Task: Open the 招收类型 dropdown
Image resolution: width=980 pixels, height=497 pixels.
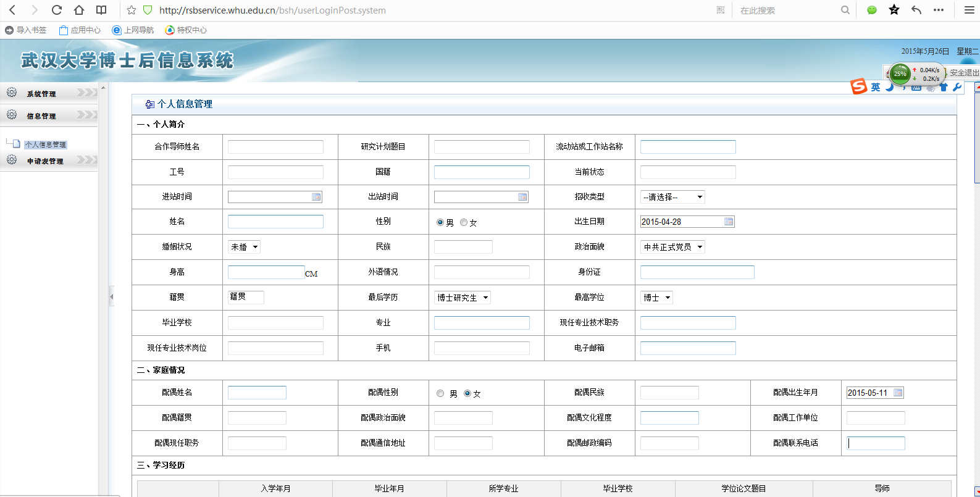Action: [x=672, y=197]
